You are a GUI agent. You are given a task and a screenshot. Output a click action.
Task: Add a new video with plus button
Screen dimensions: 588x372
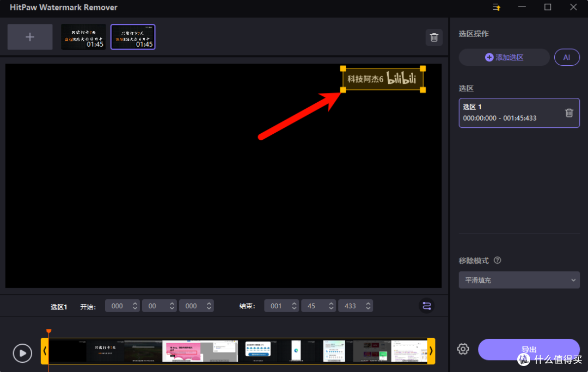pos(30,37)
